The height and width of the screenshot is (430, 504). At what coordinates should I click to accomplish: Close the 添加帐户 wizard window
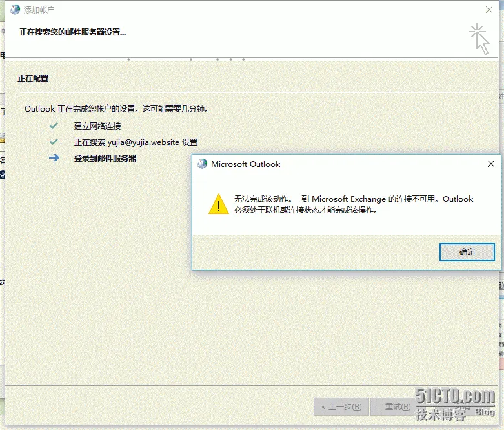coord(489,10)
